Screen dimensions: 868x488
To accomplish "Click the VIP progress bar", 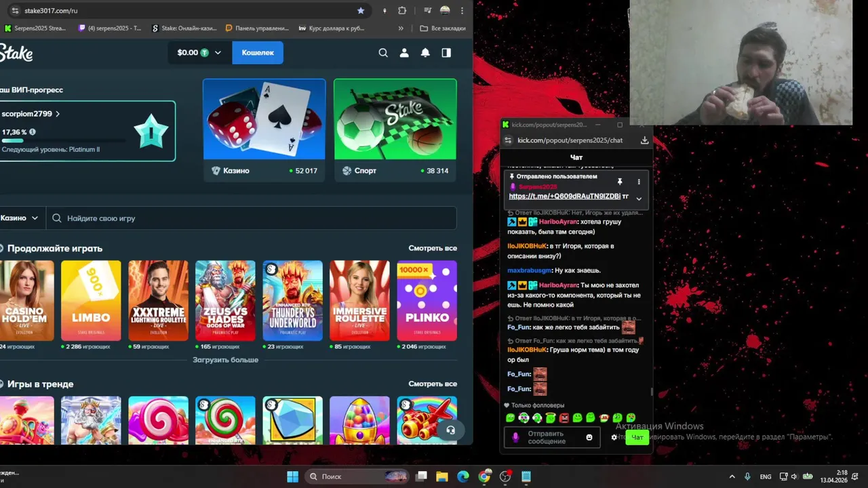I will coord(63,141).
